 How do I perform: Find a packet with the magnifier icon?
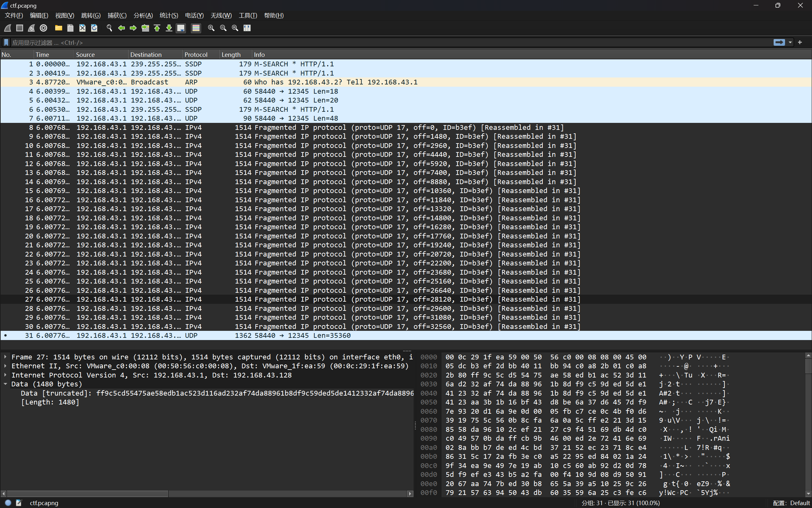coord(109,28)
